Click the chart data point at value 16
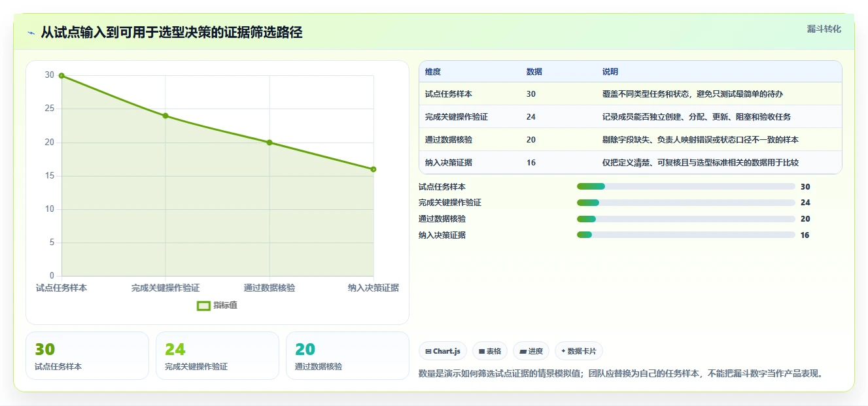Screen dimensions: 868x406 point(373,169)
